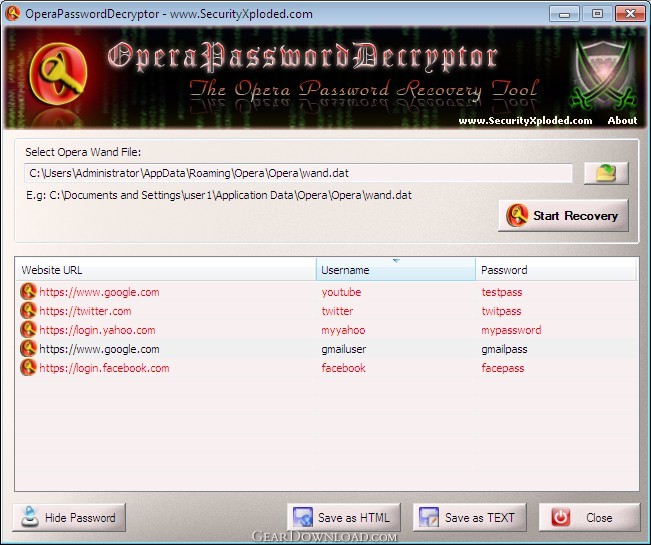
Task: Open the About link in banner
Action: point(622,121)
